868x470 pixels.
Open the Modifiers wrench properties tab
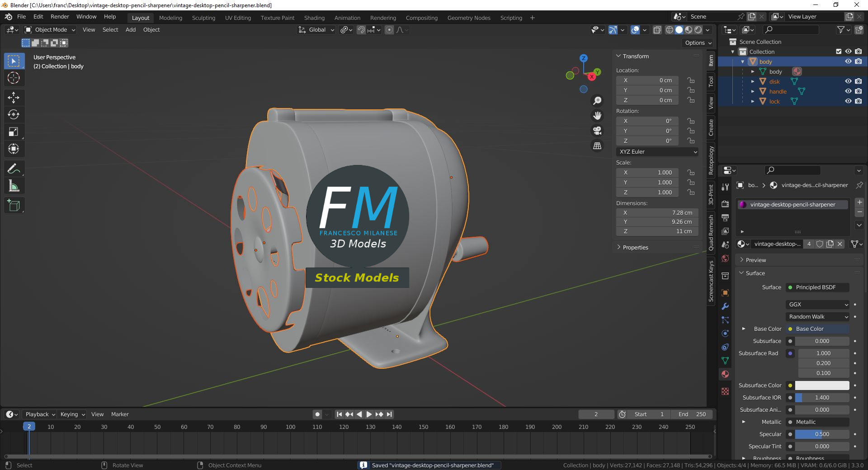tap(725, 306)
